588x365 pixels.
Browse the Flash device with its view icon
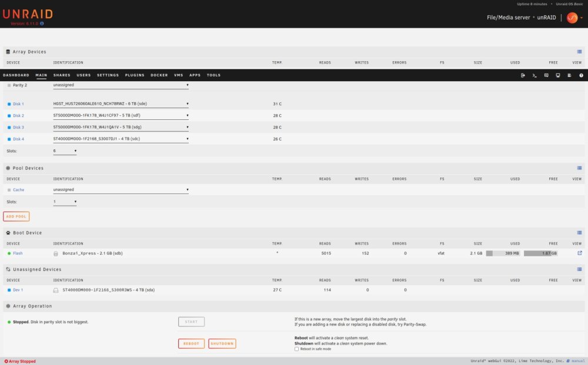click(580, 253)
